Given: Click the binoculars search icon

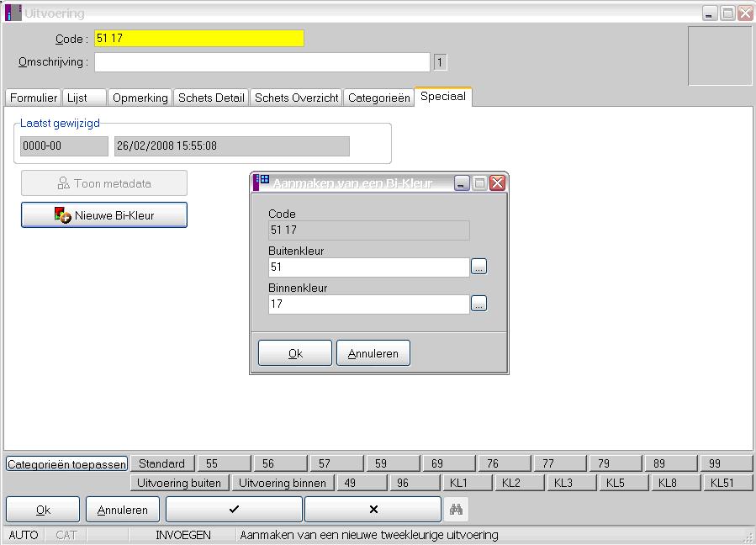Looking at the screenshot, I should click(x=456, y=510).
